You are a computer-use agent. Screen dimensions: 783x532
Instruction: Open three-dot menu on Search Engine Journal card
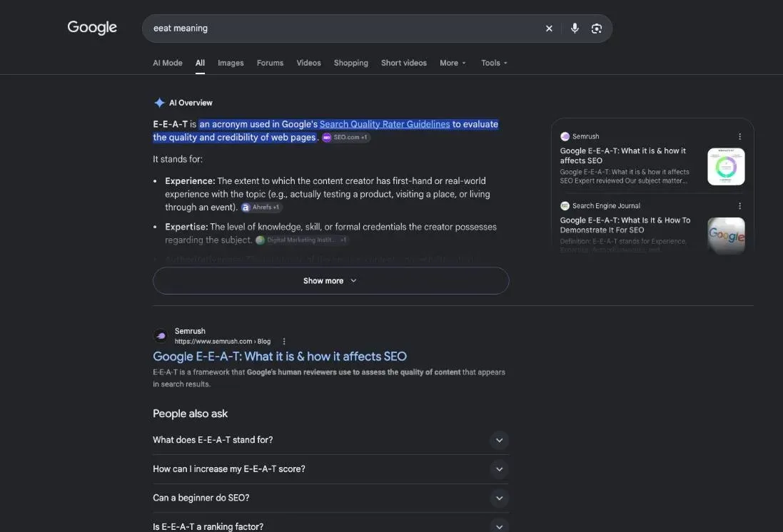point(739,205)
